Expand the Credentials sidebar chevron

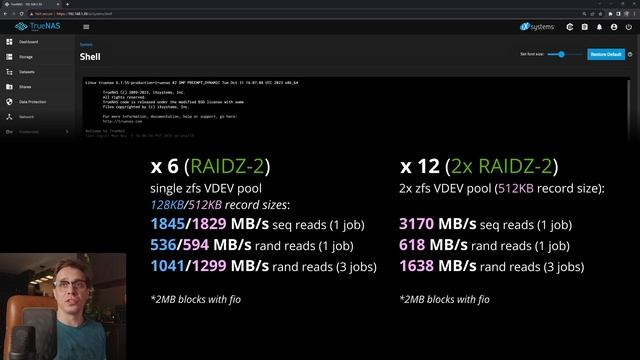67,132
